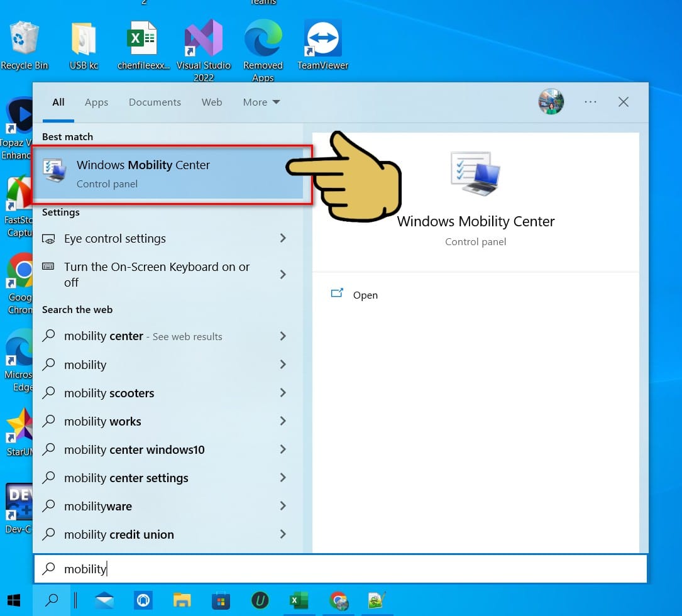Close the search panel with the X

click(x=624, y=102)
